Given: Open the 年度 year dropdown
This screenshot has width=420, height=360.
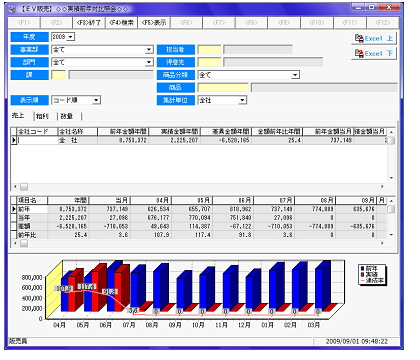Looking at the screenshot, I should click(71, 37).
